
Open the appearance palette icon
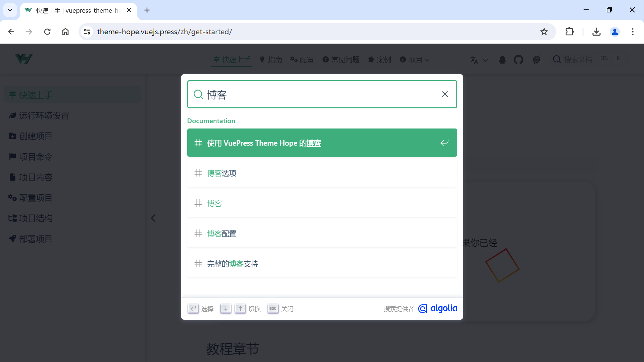pos(537,60)
